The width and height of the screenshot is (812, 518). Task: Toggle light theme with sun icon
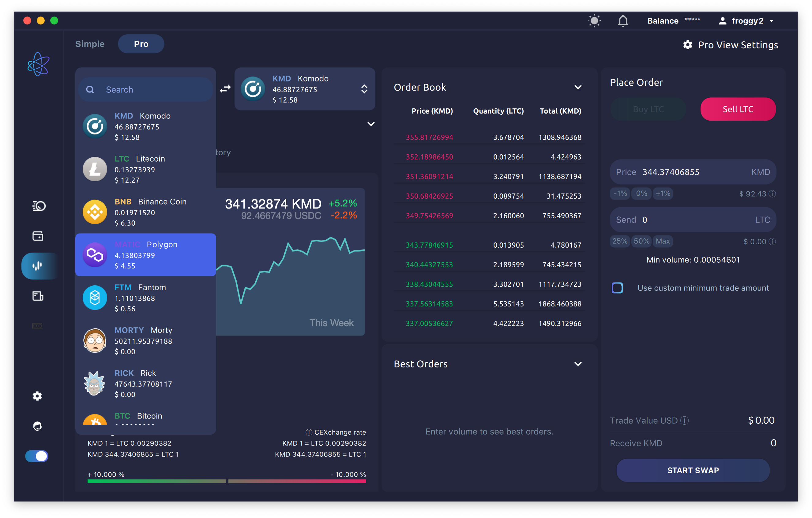pyautogui.click(x=594, y=21)
